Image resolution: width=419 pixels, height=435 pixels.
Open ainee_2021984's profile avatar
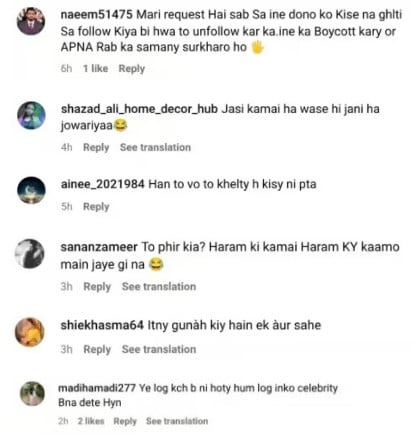coord(31,190)
